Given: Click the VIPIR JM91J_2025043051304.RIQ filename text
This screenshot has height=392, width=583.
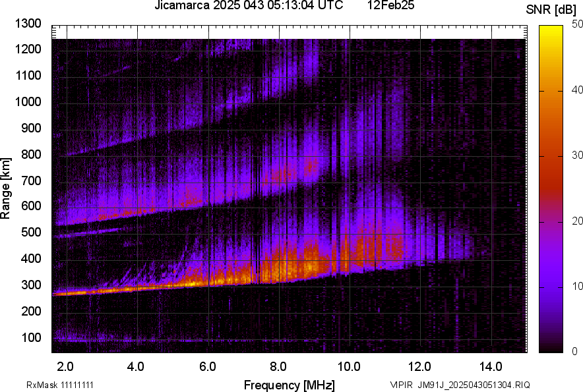Looking at the screenshot, I should [x=460, y=385].
